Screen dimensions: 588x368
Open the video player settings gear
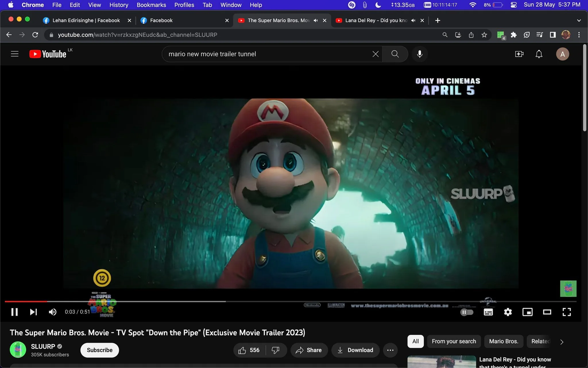pyautogui.click(x=508, y=312)
